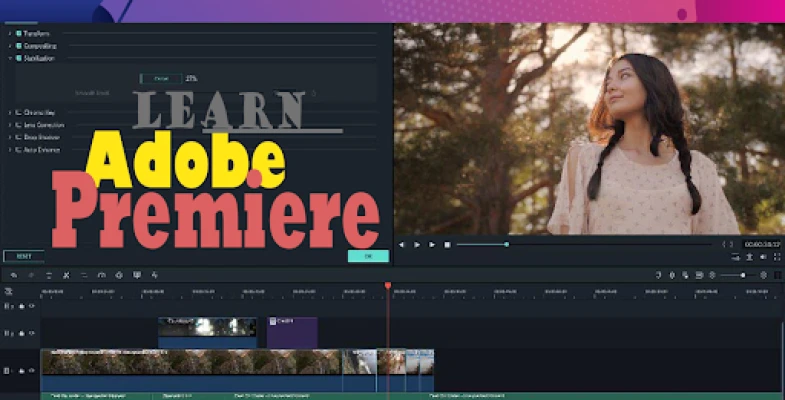
Task: Click the snapshot icon below the preview timecode
Action: (749, 257)
